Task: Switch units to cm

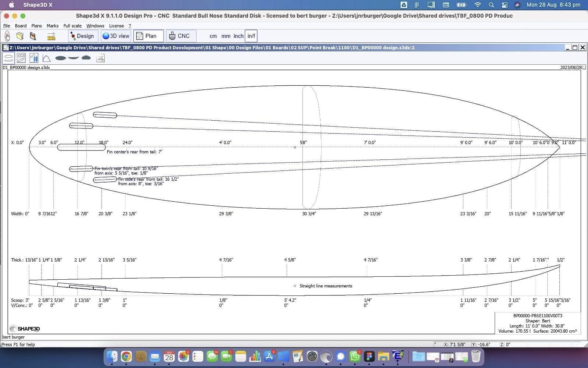Action: pos(213,36)
